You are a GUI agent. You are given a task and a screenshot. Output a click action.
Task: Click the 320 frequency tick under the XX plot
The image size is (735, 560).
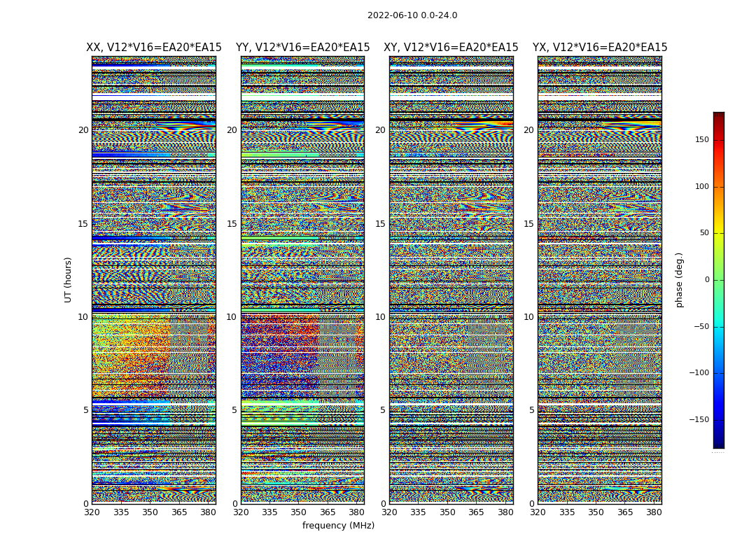point(92,512)
